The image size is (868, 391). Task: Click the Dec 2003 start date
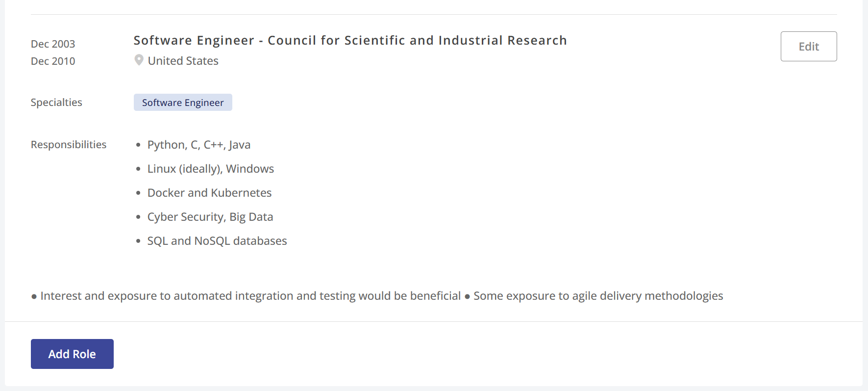pos(53,44)
